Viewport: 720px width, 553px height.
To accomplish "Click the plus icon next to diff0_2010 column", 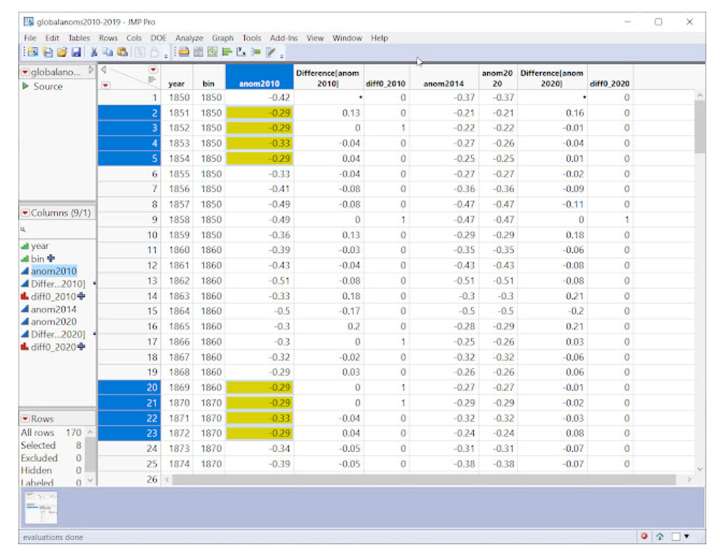I will (x=82, y=296).
